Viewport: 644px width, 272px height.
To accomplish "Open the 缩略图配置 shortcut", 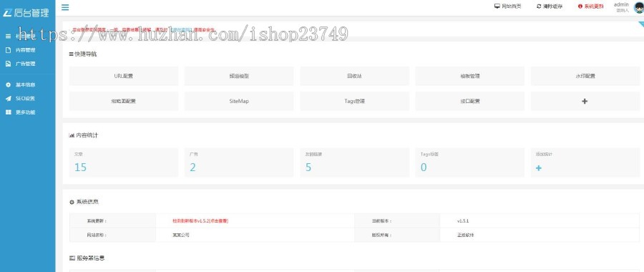I will pos(124,101).
